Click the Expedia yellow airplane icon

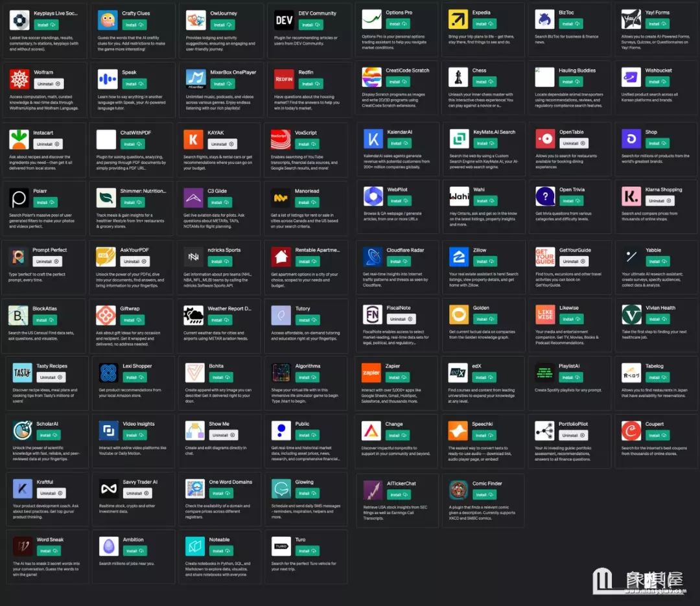(458, 19)
